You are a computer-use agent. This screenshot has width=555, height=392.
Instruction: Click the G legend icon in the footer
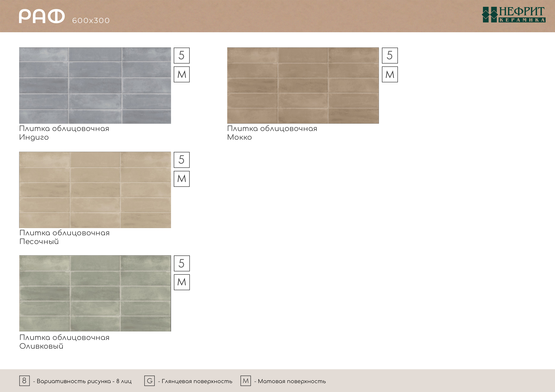pyautogui.click(x=149, y=381)
